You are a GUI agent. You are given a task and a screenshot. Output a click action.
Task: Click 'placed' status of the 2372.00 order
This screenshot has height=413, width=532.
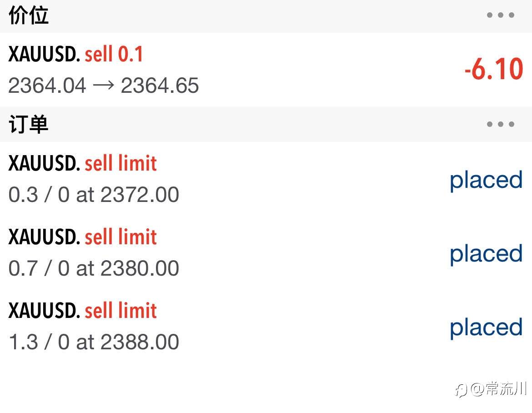[486, 180]
